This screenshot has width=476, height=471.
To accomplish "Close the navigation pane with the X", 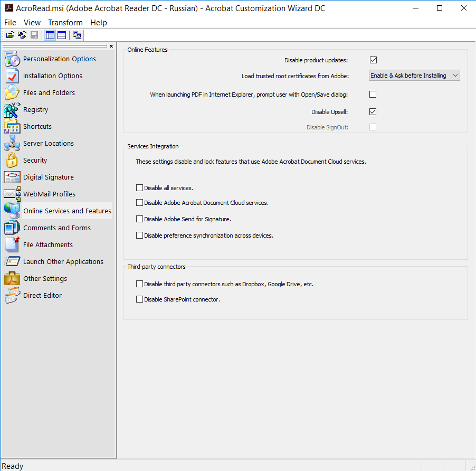I will coord(111,46).
